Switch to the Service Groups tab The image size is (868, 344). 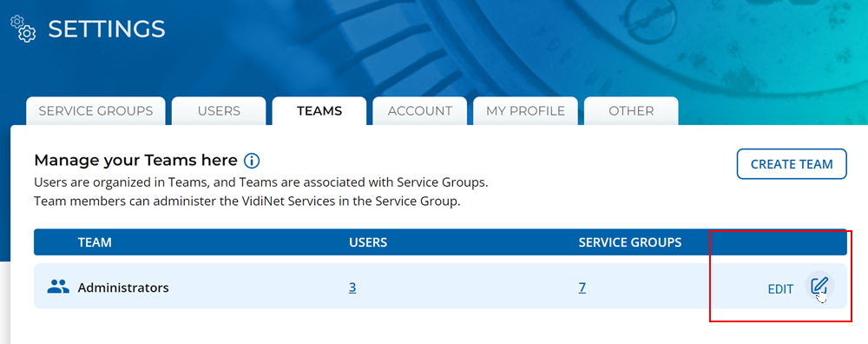[95, 111]
